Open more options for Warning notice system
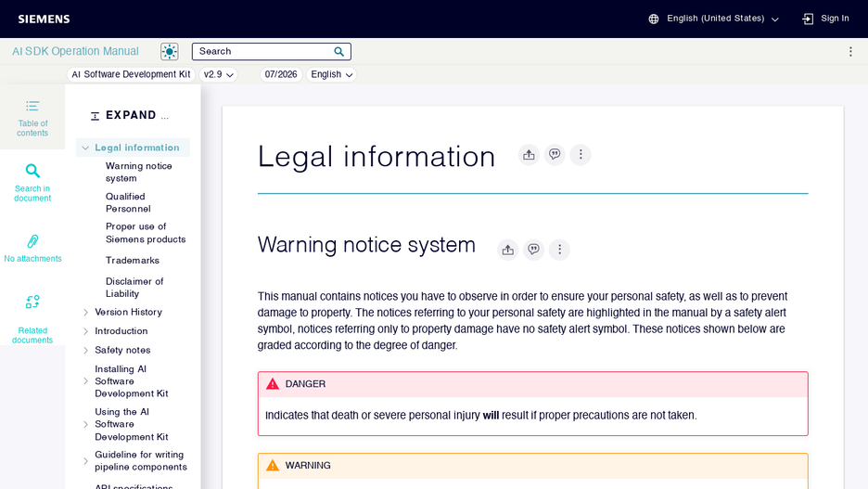868x489 pixels. coord(560,250)
